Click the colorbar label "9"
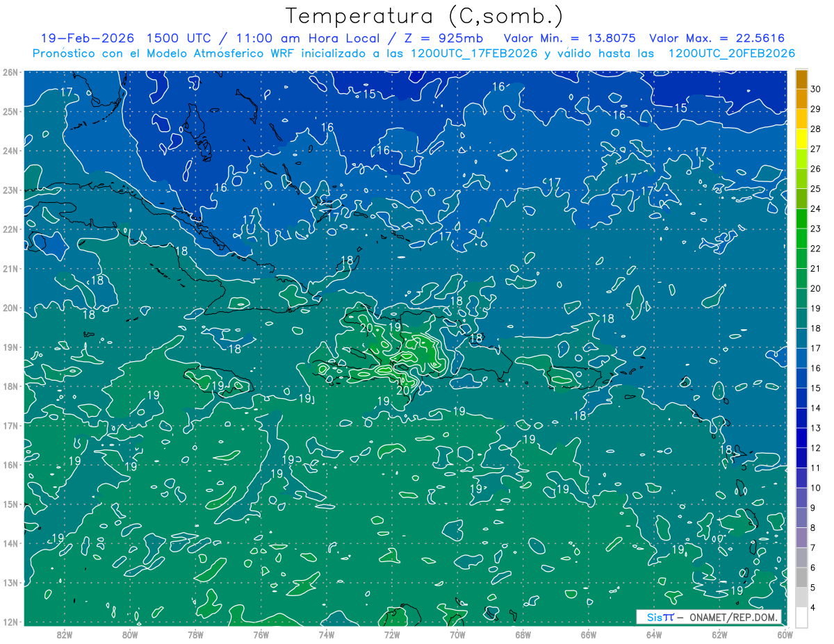The image size is (834, 644). coord(813,508)
